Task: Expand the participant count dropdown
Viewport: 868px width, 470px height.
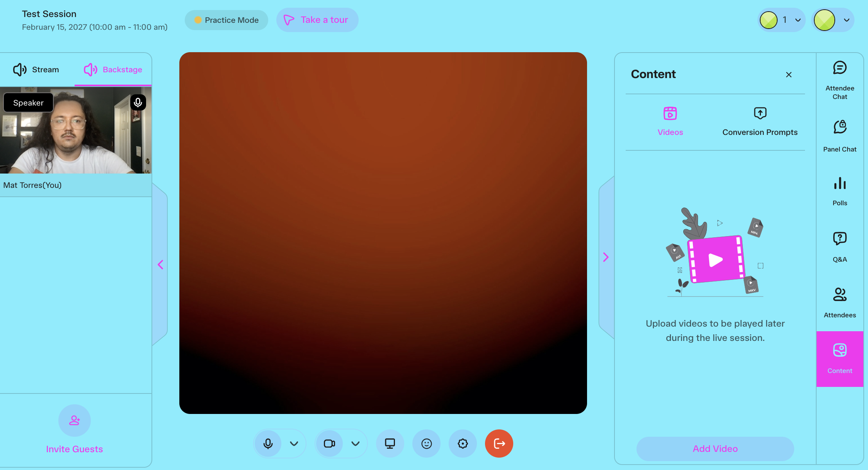Action: [x=781, y=20]
